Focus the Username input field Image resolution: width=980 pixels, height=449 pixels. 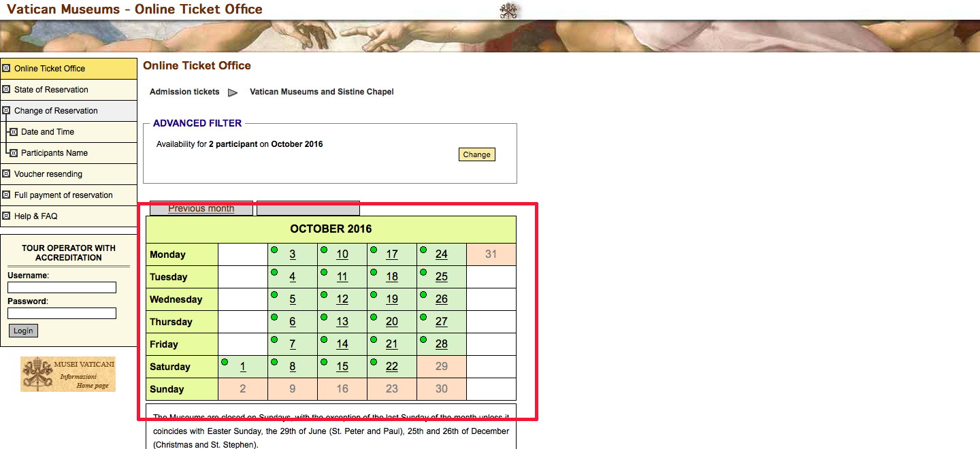click(x=62, y=288)
